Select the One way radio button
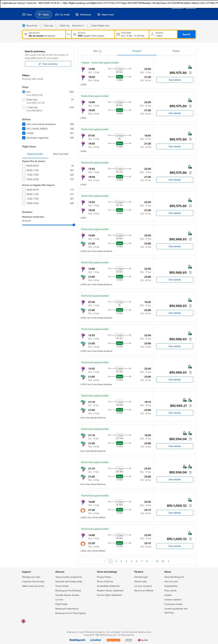218x644 pixels. (42, 26)
